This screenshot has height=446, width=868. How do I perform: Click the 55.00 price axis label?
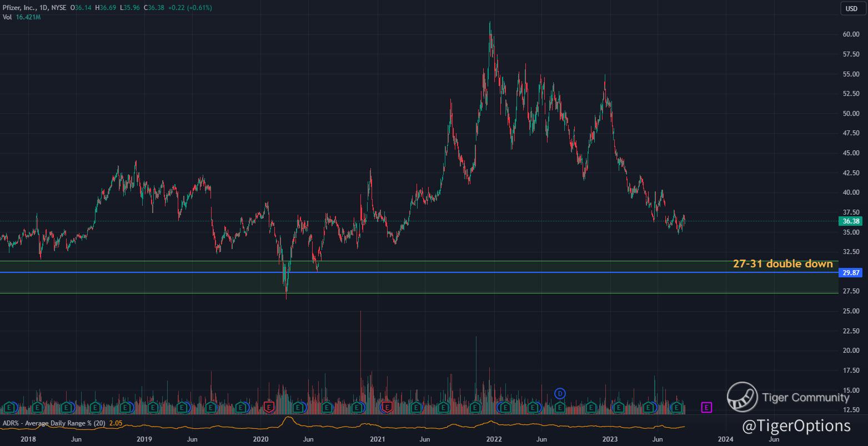point(851,74)
